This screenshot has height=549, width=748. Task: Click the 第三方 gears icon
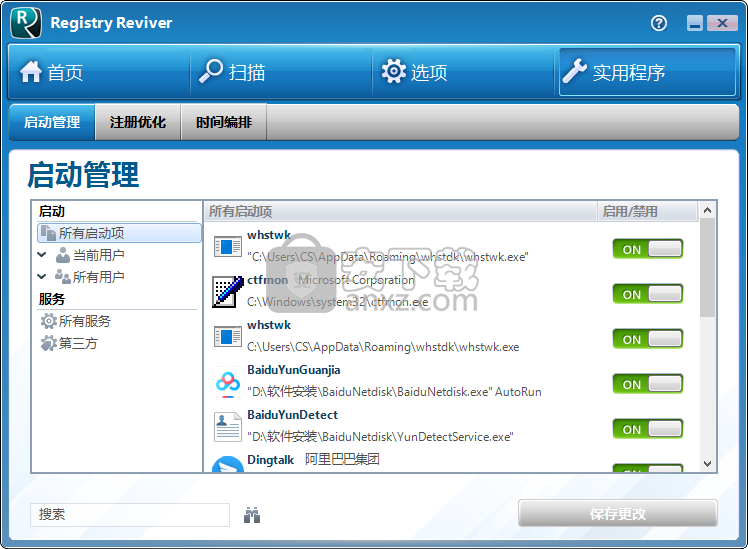coord(49,343)
